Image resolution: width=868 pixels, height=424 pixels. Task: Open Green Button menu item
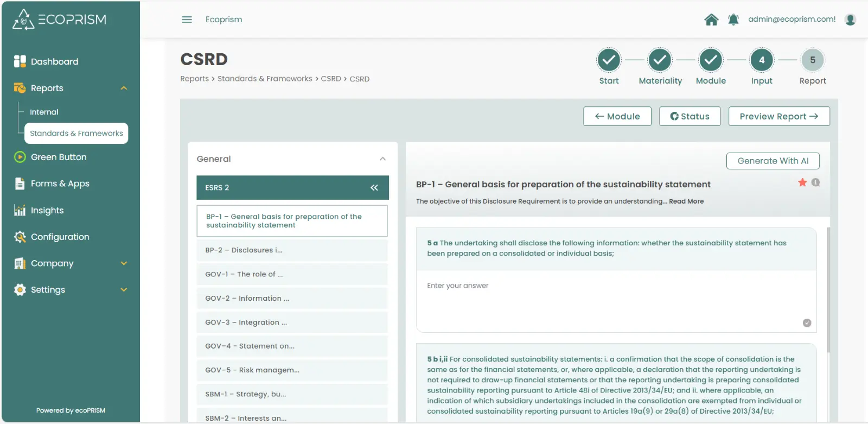(x=59, y=157)
